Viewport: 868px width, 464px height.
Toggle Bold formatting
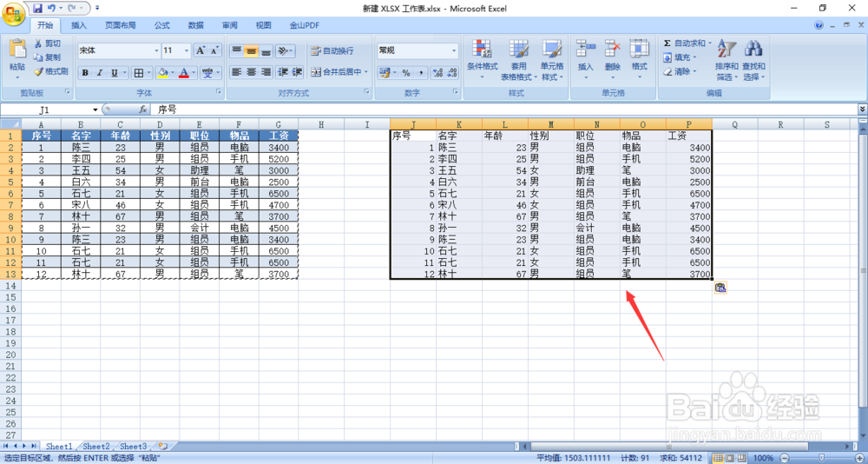click(85, 73)
